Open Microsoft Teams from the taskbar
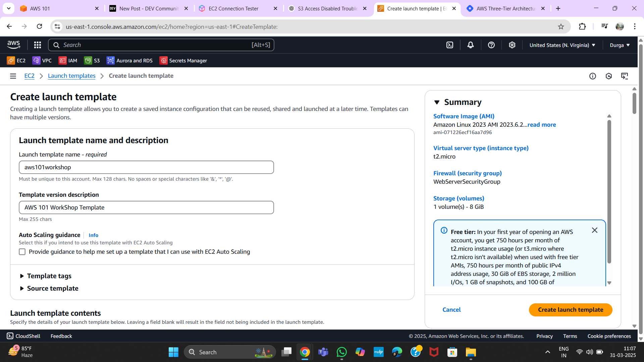 pos(323,352)
